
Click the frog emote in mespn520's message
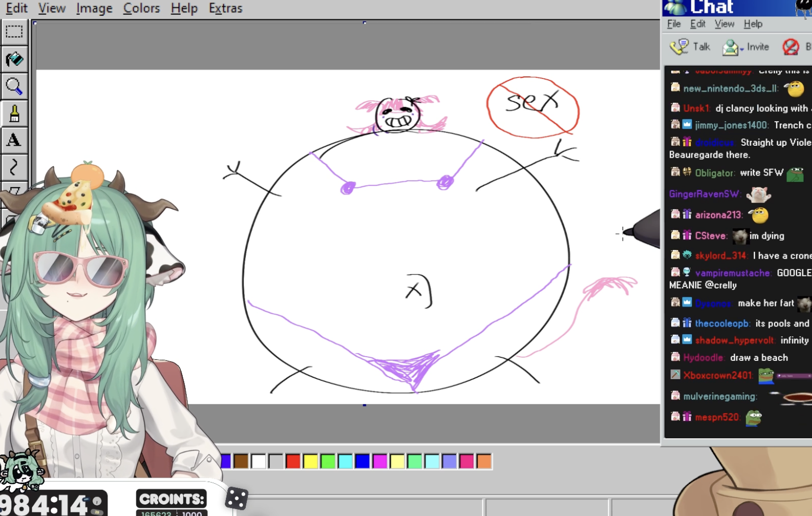(x=754, y=417)
